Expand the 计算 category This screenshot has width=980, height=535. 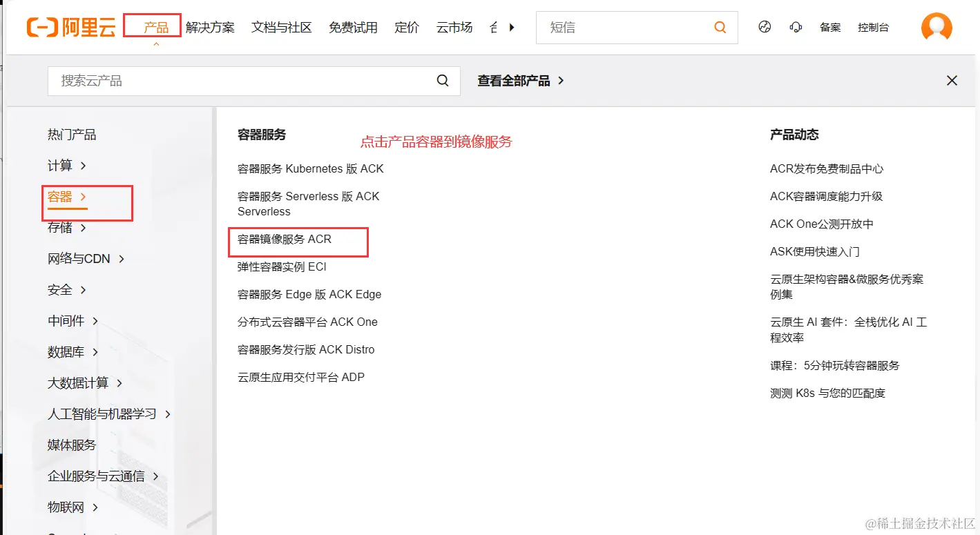(x=67, y=166)
